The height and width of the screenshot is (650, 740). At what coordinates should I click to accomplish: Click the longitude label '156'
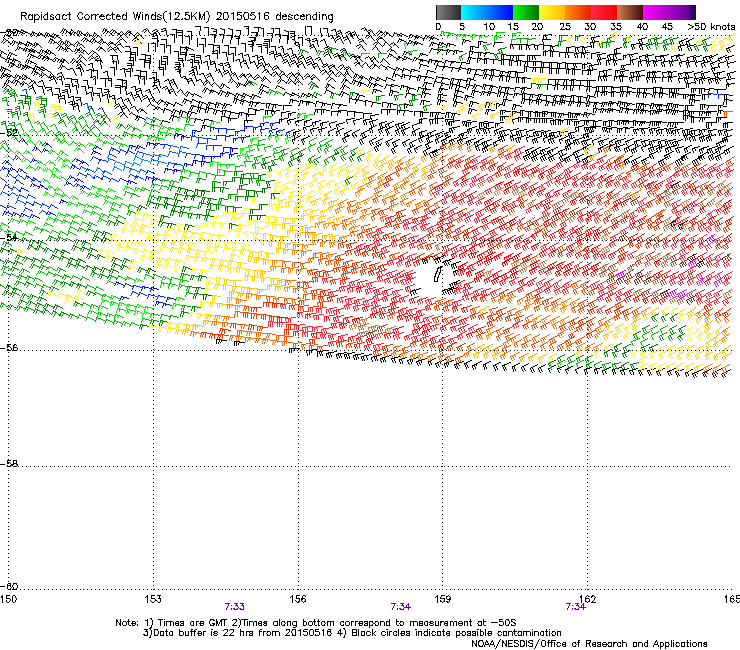[x=298, y=599]
